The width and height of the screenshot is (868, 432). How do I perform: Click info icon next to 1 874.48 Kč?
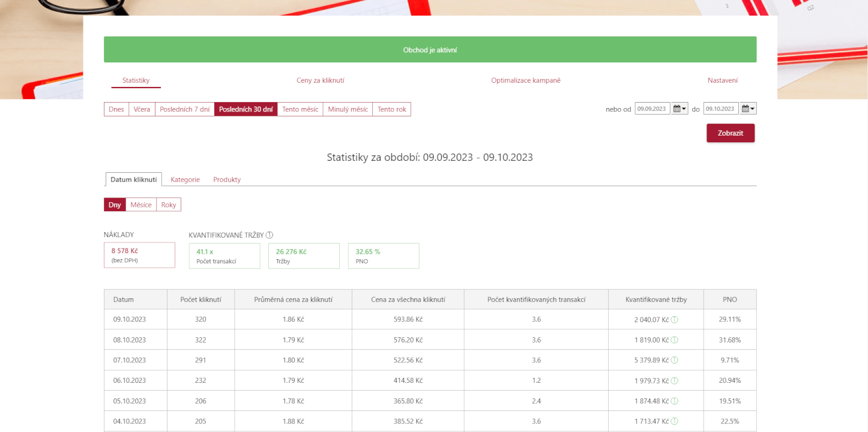(x=674, y=401)
